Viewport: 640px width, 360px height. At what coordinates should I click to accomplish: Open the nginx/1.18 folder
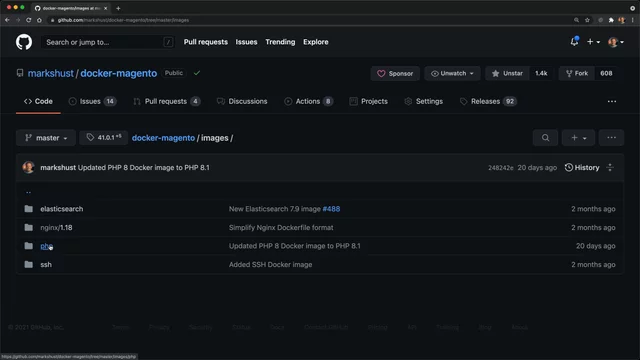(56, 228)
